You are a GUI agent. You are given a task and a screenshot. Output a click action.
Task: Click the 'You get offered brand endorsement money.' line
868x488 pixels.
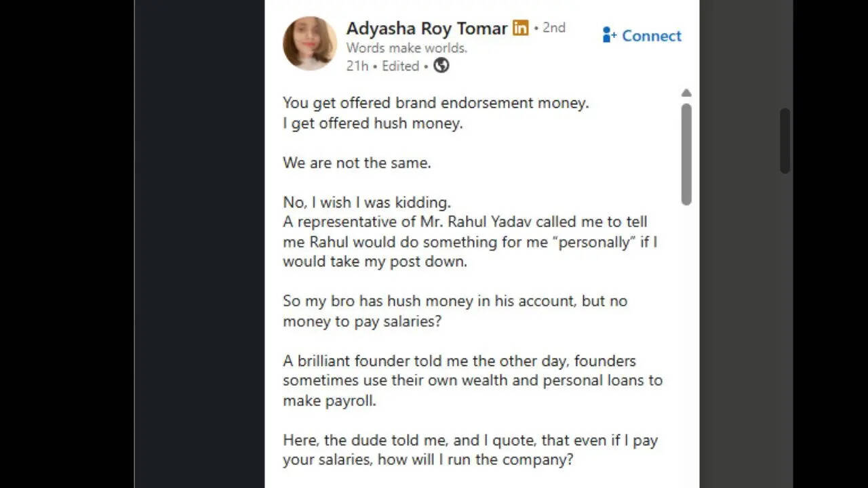tap(435, 103)
